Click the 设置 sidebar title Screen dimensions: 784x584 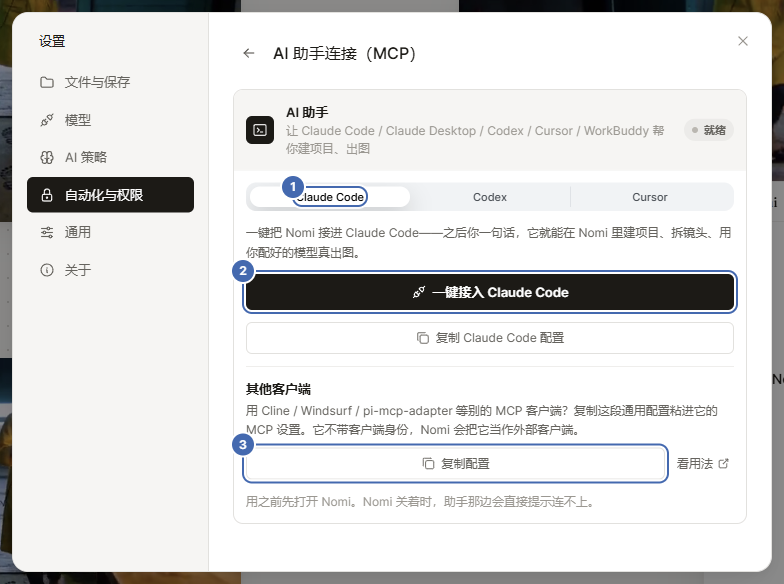pyautogui.click(x=52, y=41)
